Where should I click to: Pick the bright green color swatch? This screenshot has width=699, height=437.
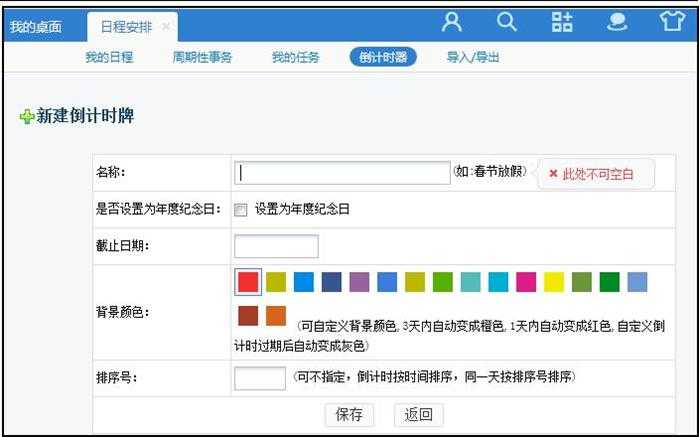pos(443,282)
